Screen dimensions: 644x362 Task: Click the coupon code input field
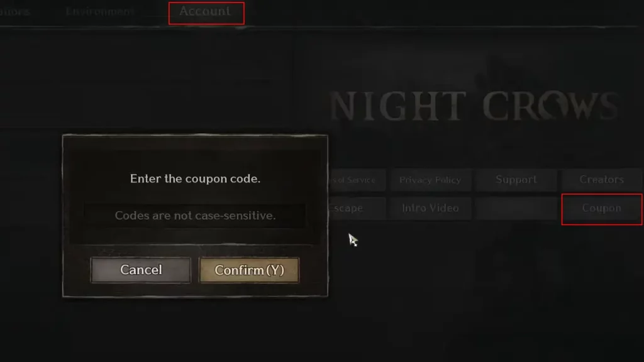[x=195, y=216]
